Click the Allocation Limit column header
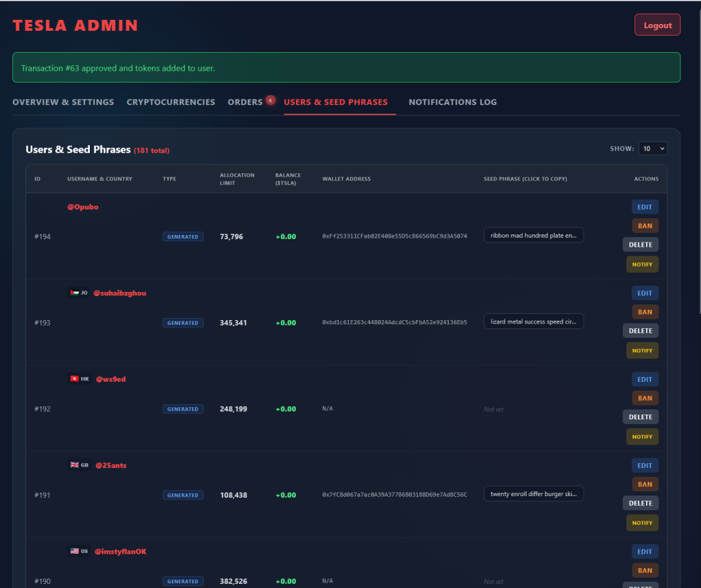Image resolution: width=701 pixels, height=588 pixels. [x=237, y=179]
